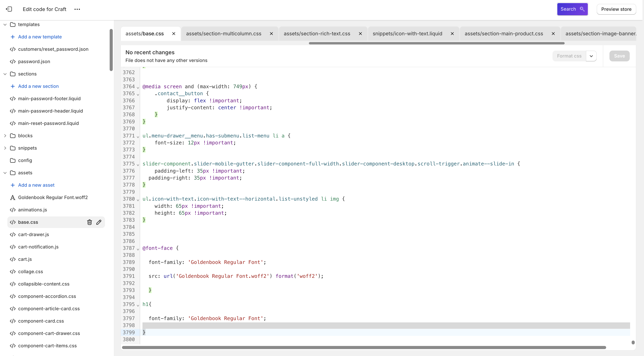Collapse the @font-face rule at line 3787

[x=138, y=249]
